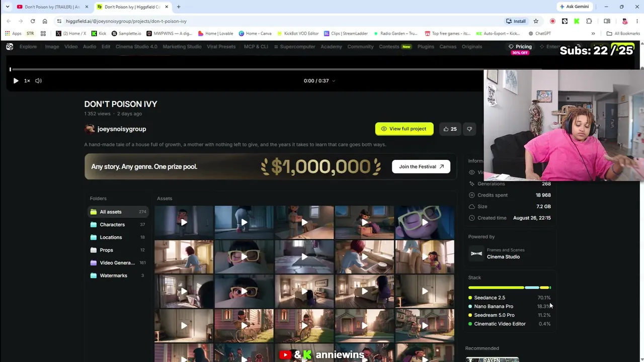Click the Seedance 2.5 stack entry
The image size is (644, 362).
tap(509, 298)
